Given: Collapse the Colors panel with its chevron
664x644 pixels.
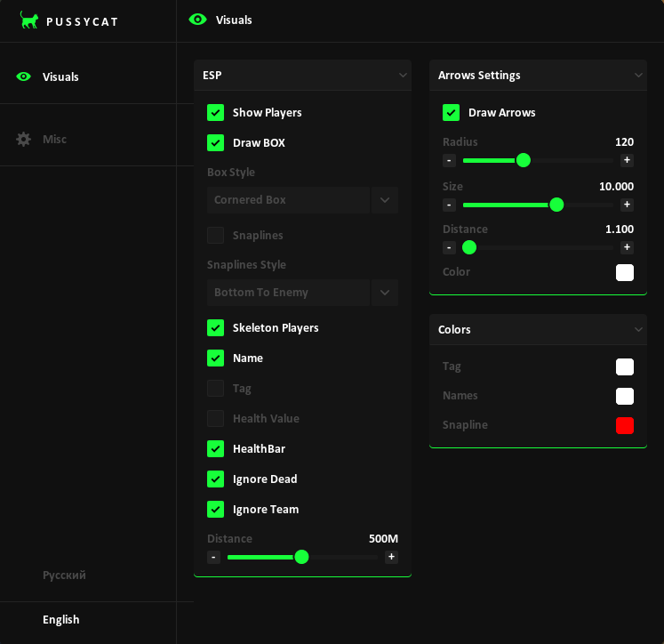Looking at the screenshot, I should [638, 330].
